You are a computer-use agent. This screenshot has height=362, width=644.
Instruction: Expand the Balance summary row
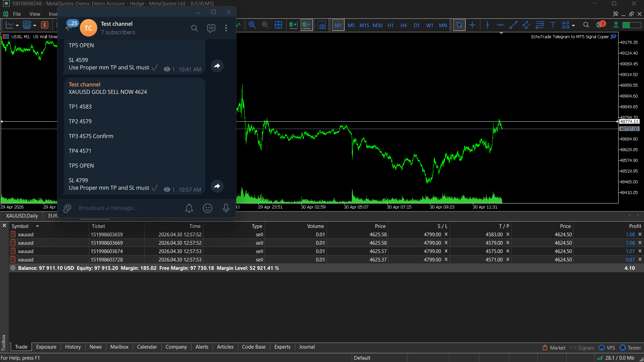[x=13, y=268]
